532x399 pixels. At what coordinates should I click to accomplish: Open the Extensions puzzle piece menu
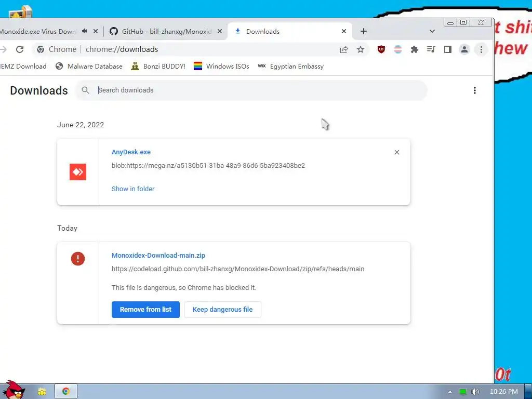click(x=414, y=49)
